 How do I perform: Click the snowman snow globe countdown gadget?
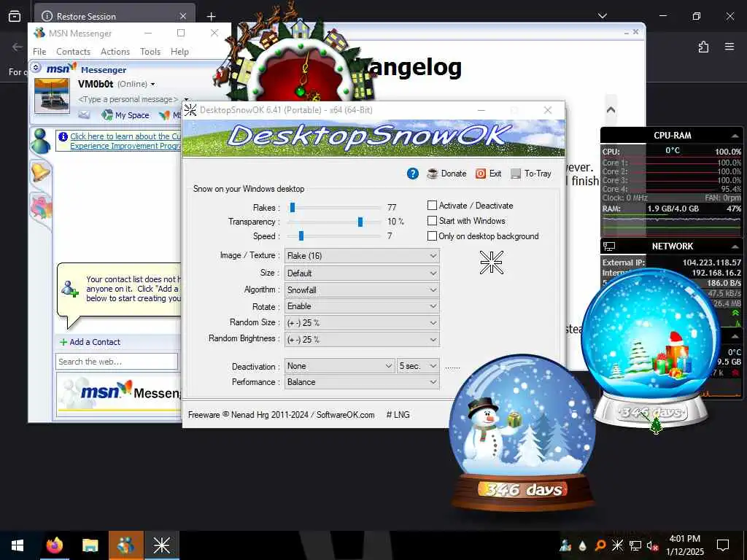tap(522, 433)
